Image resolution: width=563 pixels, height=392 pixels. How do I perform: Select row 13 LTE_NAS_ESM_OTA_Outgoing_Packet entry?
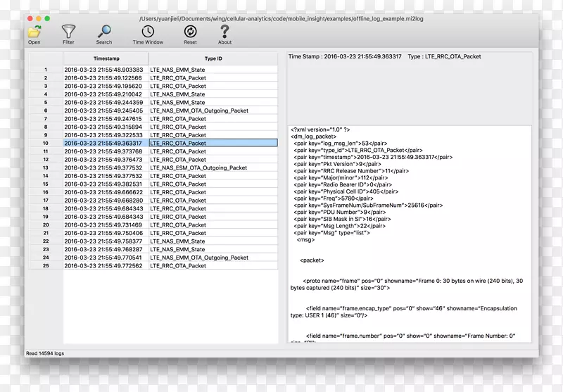(198, 167)
